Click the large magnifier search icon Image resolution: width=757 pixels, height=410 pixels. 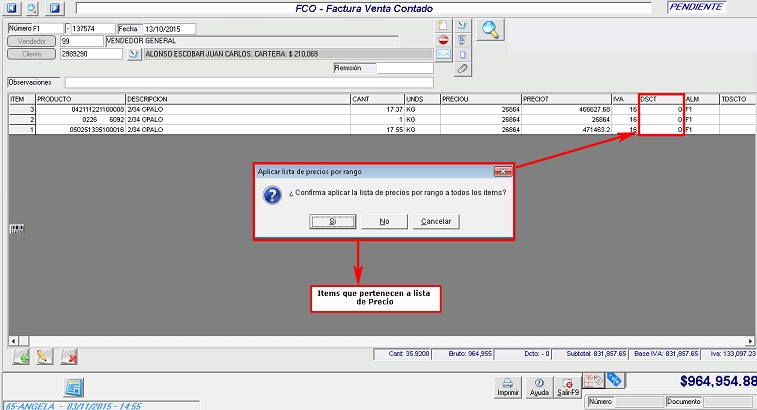(490, 29)
